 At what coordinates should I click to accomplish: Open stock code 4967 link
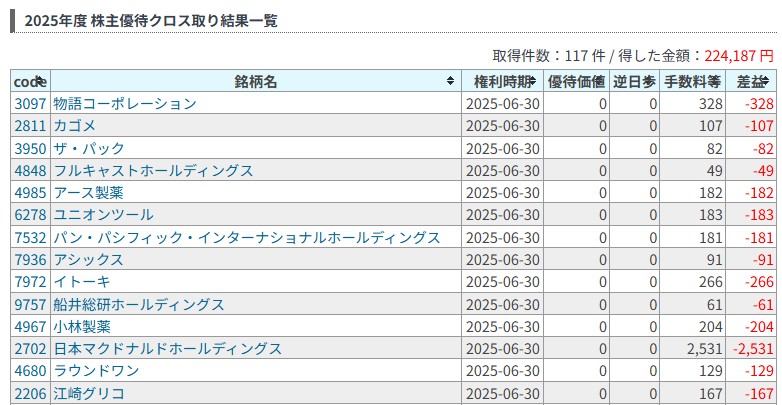point(30,327)
